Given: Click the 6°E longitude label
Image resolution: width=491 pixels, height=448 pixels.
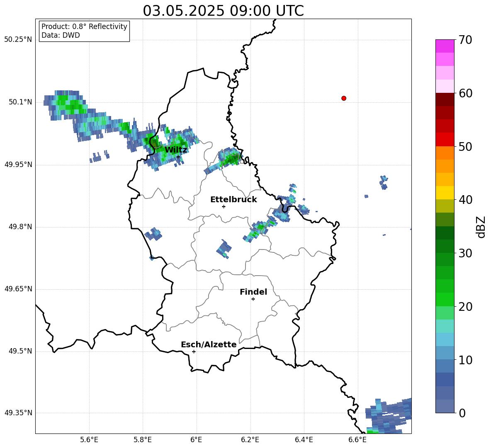Looking at the screenshot, I should click(196, 440).
